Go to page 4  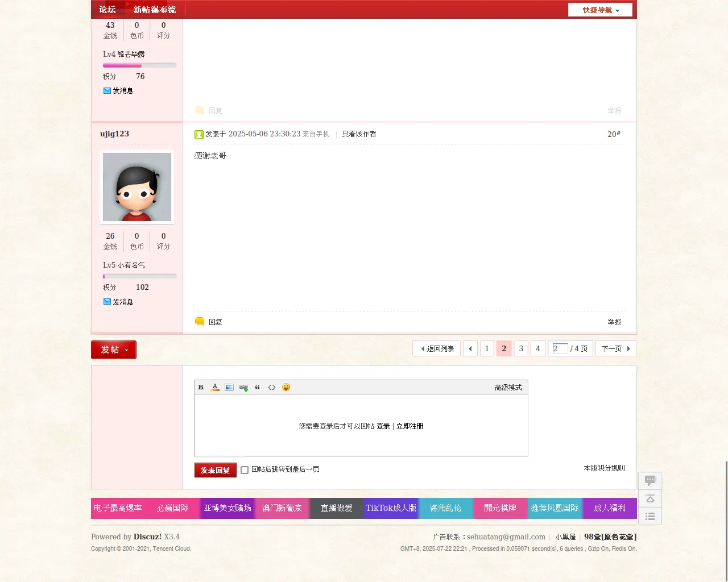click(538, 348)
